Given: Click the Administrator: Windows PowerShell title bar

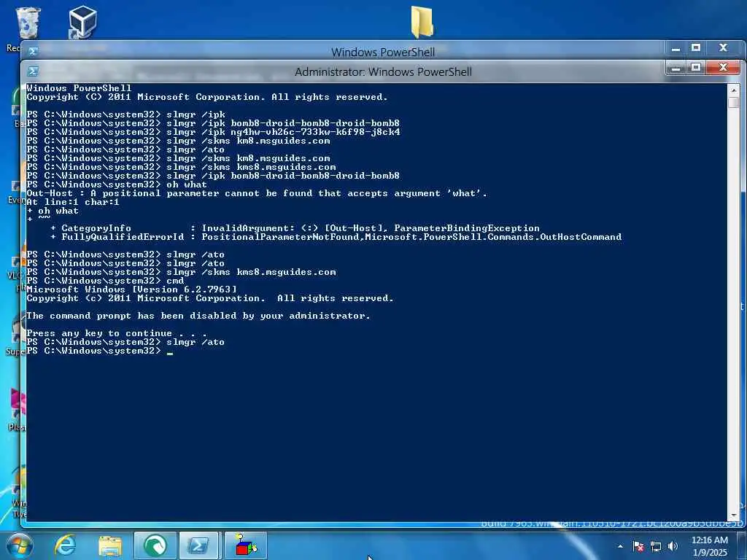Looking at the screenshot, I should tap(383, 72).
